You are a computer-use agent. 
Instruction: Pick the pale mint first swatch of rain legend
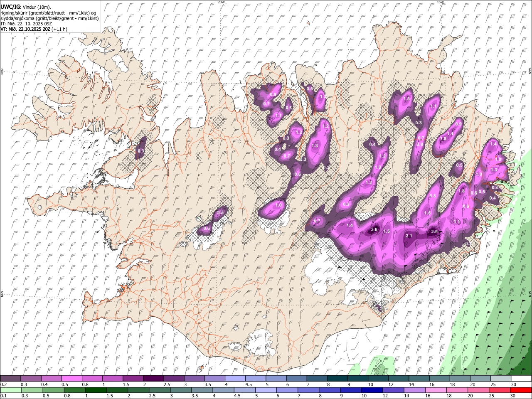pyautogui.click(x=11, y=390)
